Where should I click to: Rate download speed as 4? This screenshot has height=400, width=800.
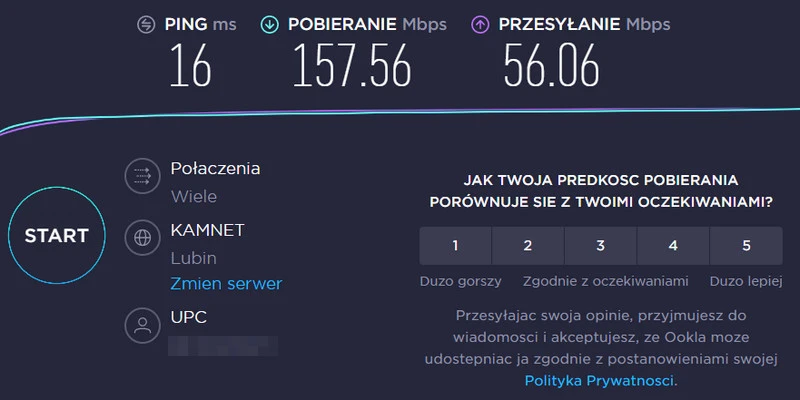coord(673,246)
